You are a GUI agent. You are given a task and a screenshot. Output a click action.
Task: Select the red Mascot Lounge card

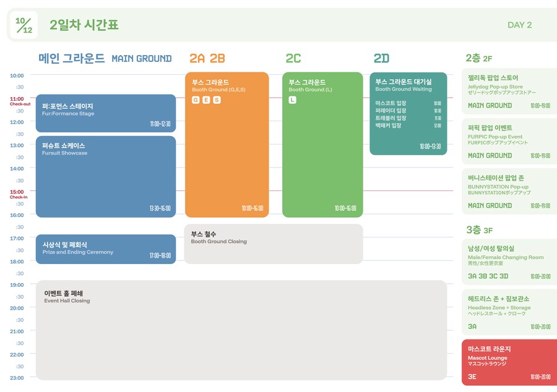[x=509, y=362]
